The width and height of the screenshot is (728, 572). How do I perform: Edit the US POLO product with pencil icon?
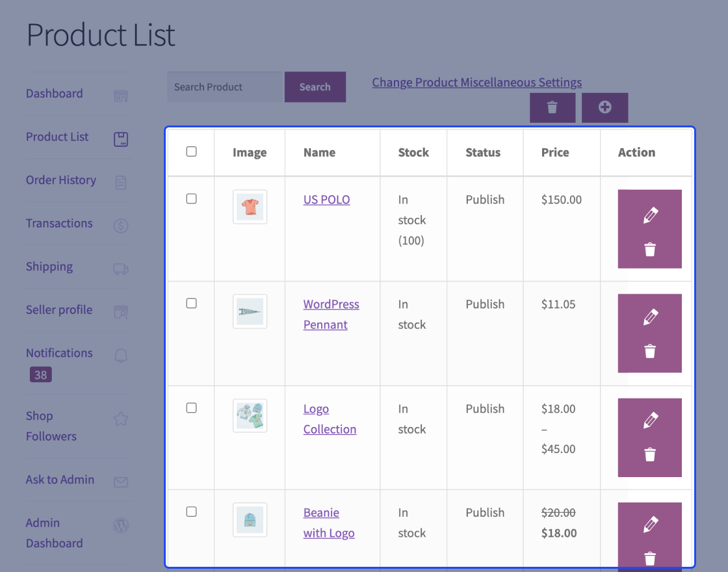(x=650, y=216)
